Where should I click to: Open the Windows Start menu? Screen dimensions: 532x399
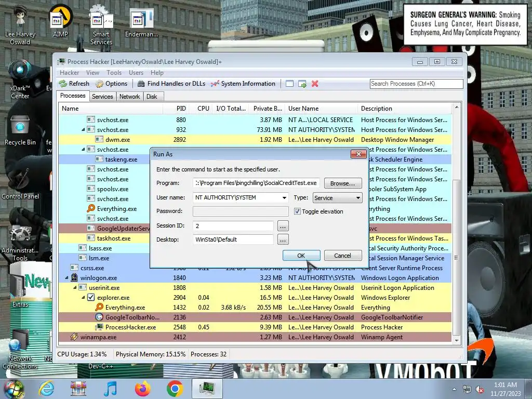tap(14, 389)
